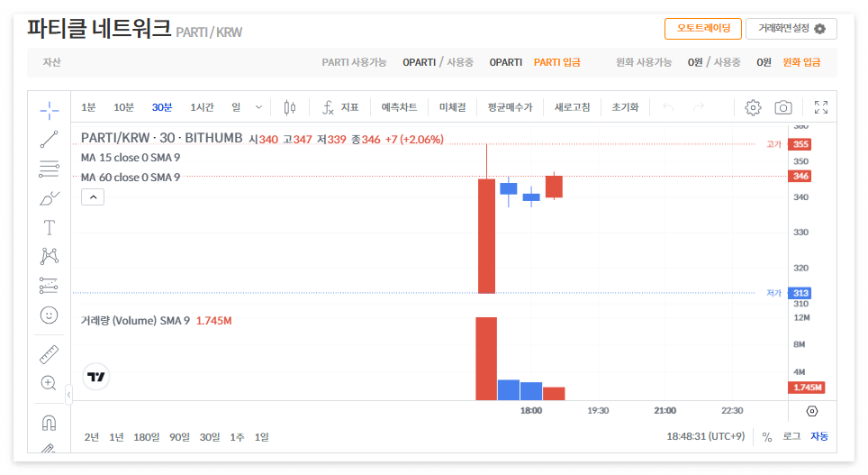Switch to the 1시간 interval
The width and height of the screenshot is (868, 475).
pos(202,107)
